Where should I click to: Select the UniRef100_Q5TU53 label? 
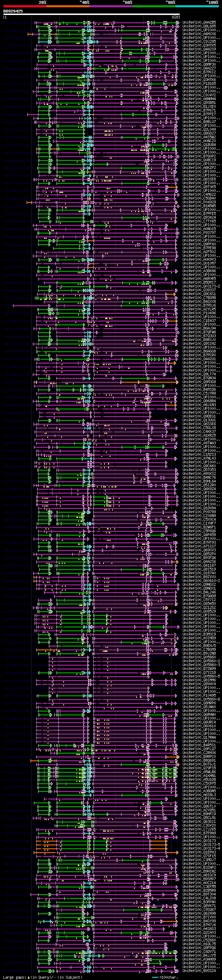point(199,470)
